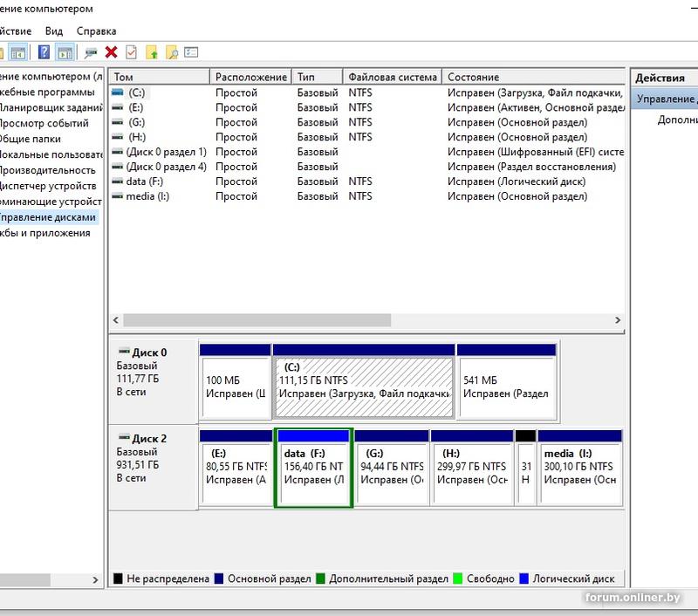
Task: Sort by Состояние column header
Action: (x=473, y=77)
